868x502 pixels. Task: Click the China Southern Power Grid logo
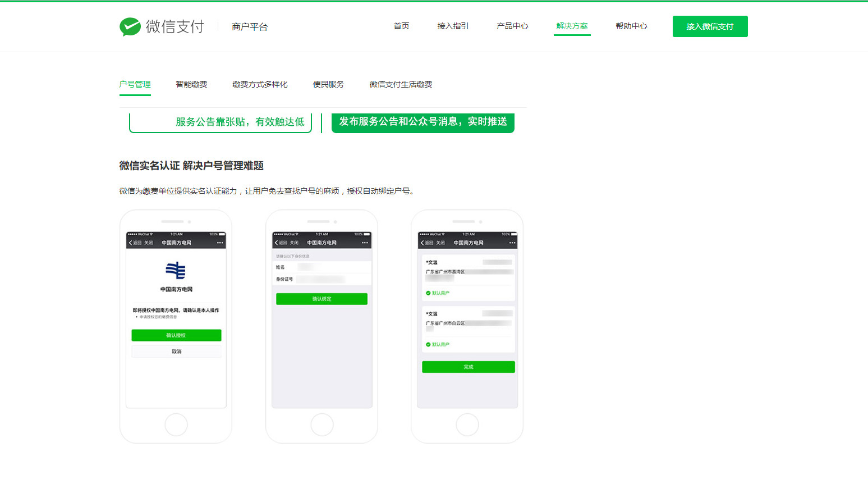click(x=176, y=271)
